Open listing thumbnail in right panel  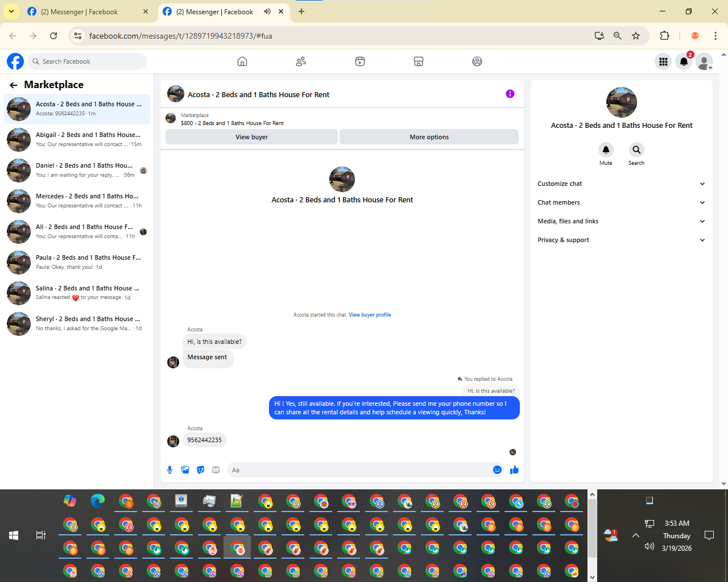pyautogui.click(x=622, y=102)
